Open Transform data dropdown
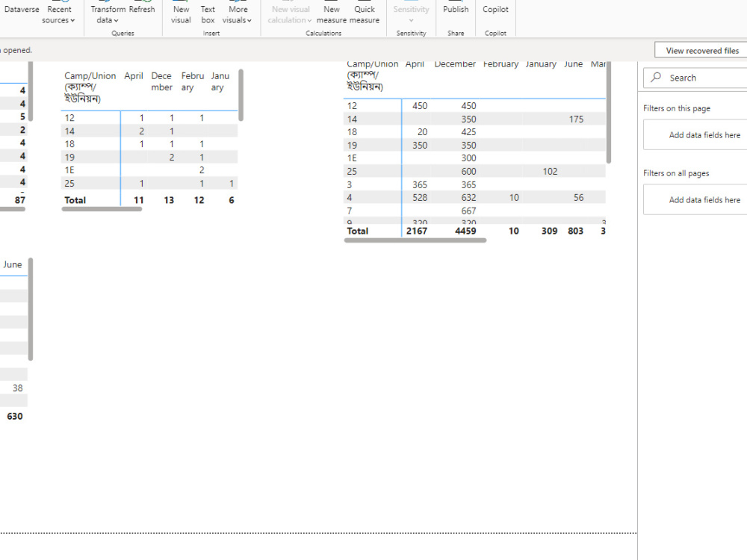This screenshot has width=747, height=560. (108, 14)
